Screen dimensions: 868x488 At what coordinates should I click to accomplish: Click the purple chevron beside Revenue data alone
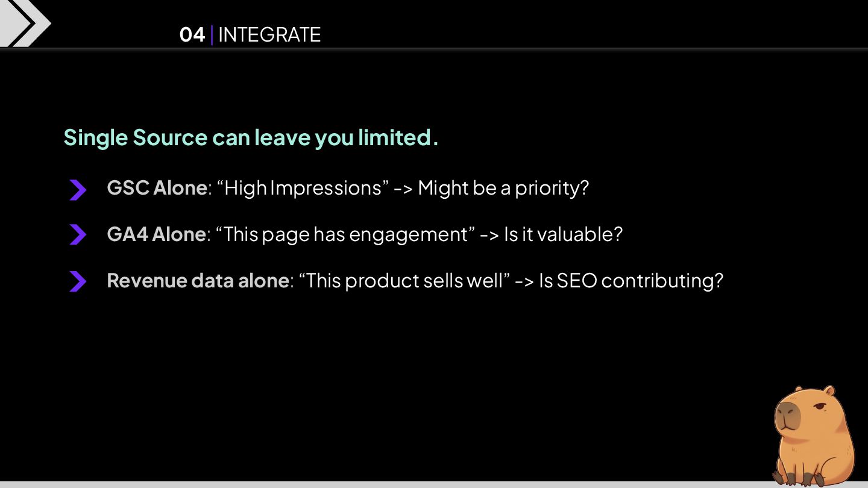tap(78, 281)
